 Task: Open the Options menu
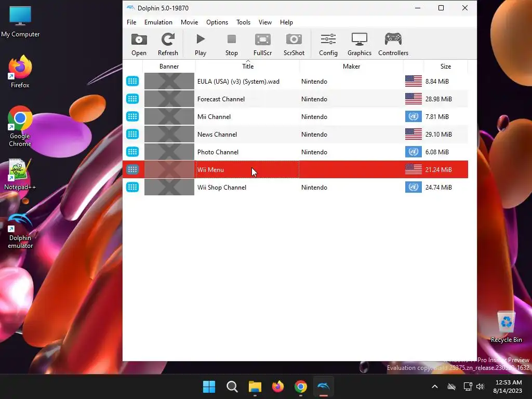217,22
